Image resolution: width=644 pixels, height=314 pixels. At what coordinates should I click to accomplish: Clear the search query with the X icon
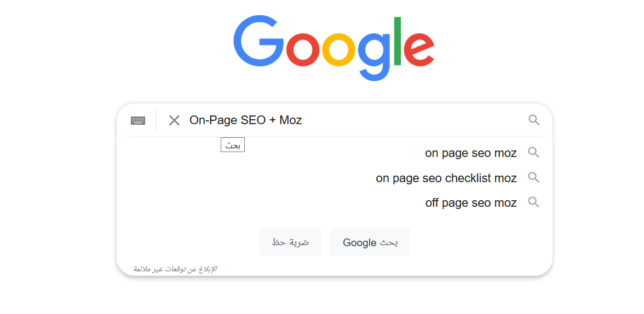pos(174,120)
